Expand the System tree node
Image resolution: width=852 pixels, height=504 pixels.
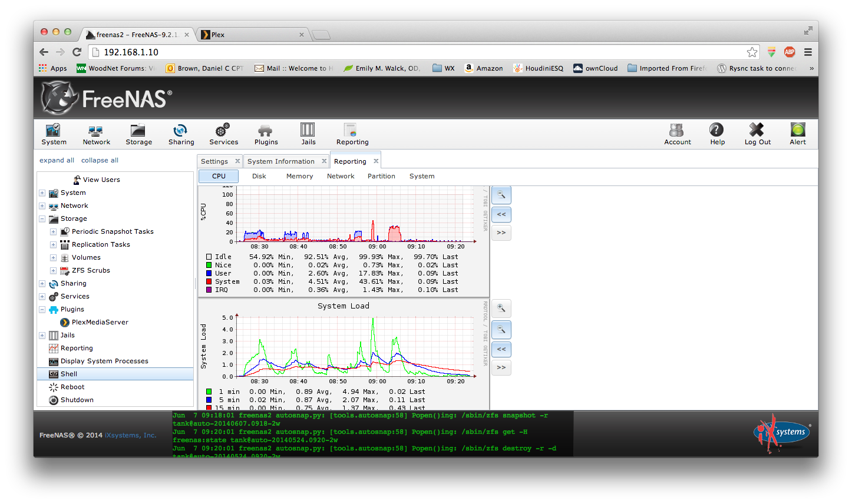[x=42, y=193]
